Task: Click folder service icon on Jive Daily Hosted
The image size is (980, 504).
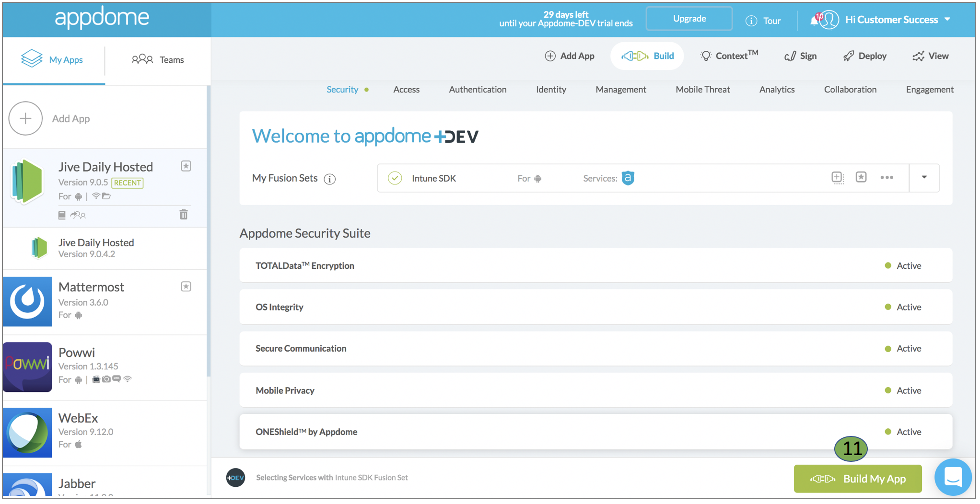Action: [x=106, y=196]
